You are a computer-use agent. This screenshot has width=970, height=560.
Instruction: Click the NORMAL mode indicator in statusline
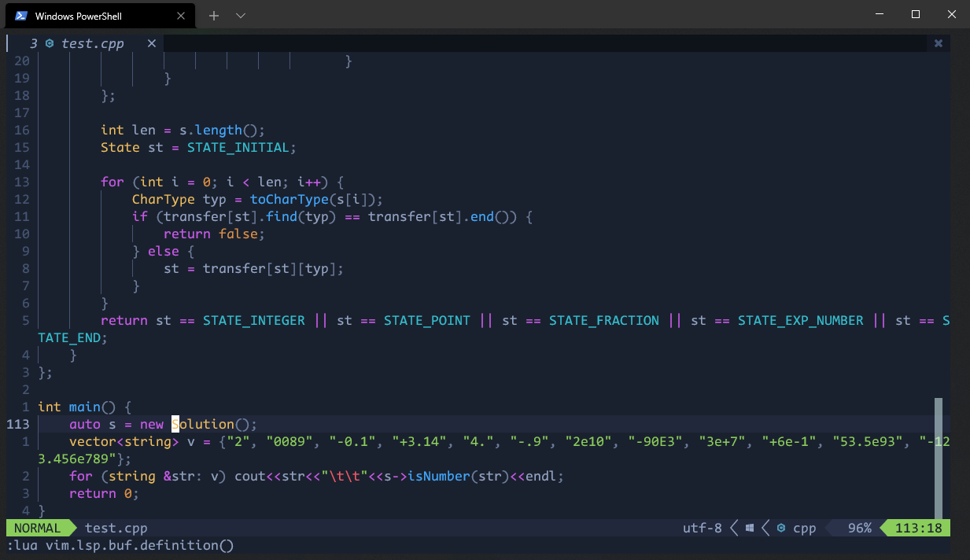click(37, 528)
